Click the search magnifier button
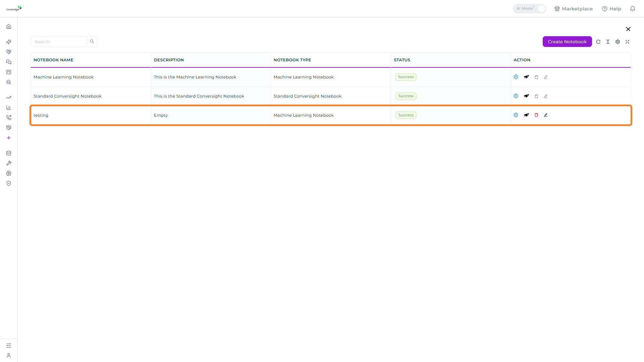Screen dimensions: 644x362 pyautogui.click(x=92, y=42)
